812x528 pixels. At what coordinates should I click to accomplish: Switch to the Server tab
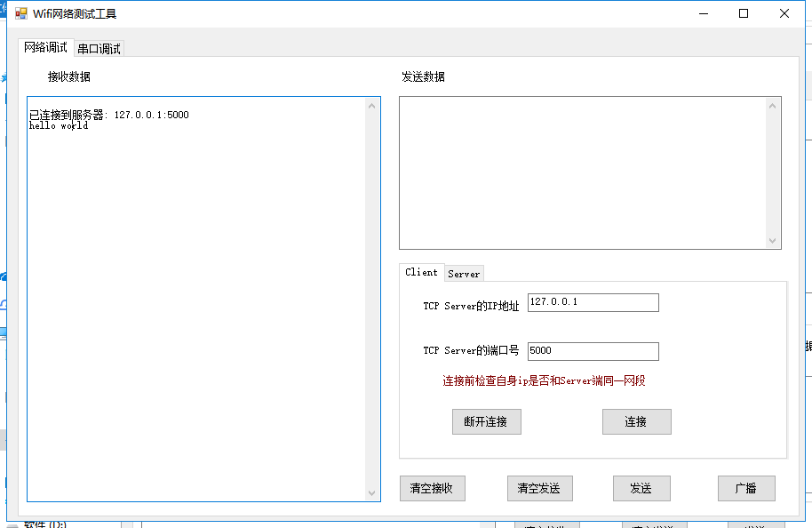pos(463,274)
